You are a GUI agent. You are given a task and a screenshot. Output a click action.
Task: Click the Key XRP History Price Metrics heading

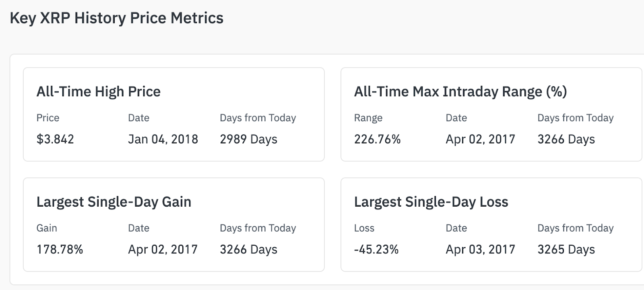point(116,18)
